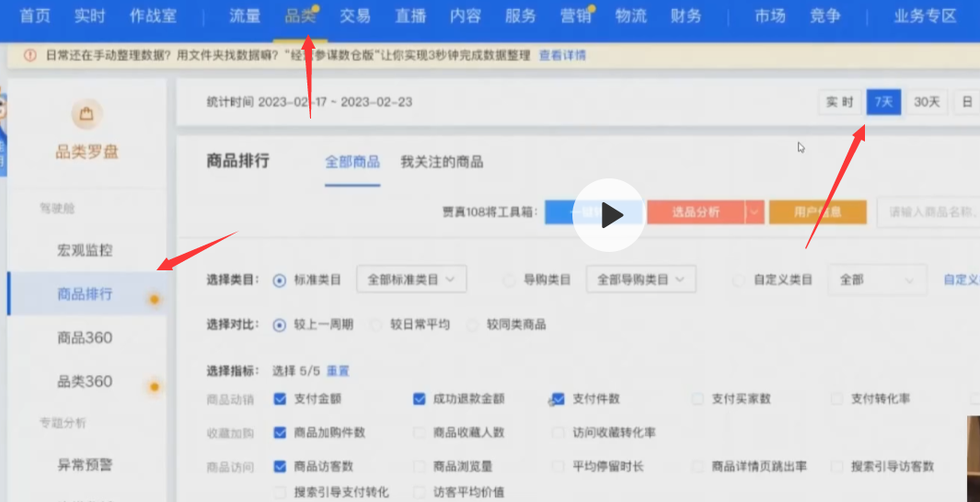The width and height of the screenshot is (980, 502).
Task: Expand the 全部标准类目 dropdown
Action: pos(411,280)
